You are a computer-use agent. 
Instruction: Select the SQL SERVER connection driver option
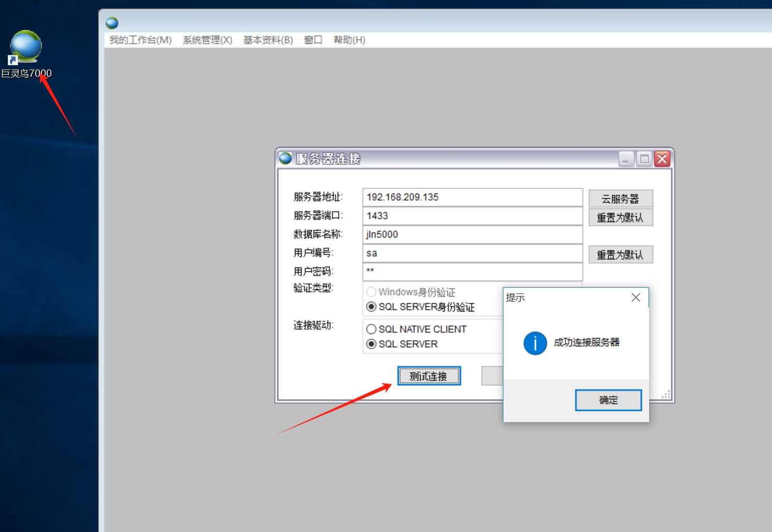tap(371, 344)
